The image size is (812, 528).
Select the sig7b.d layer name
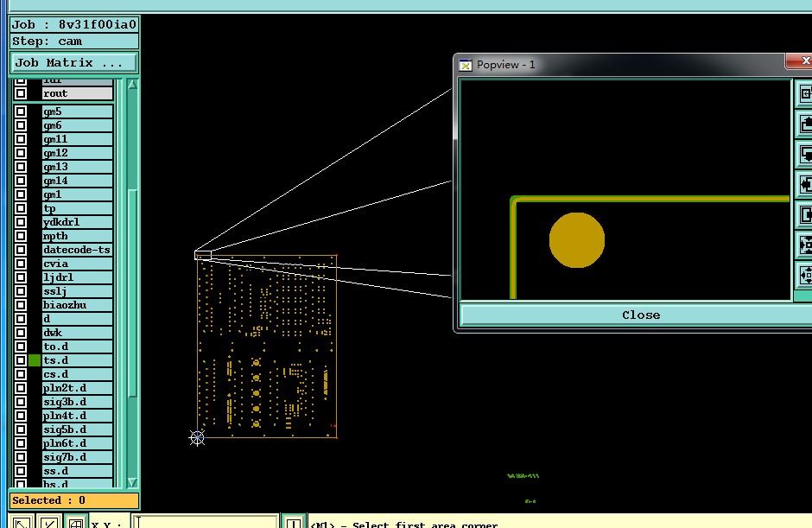tap(77, 457)
